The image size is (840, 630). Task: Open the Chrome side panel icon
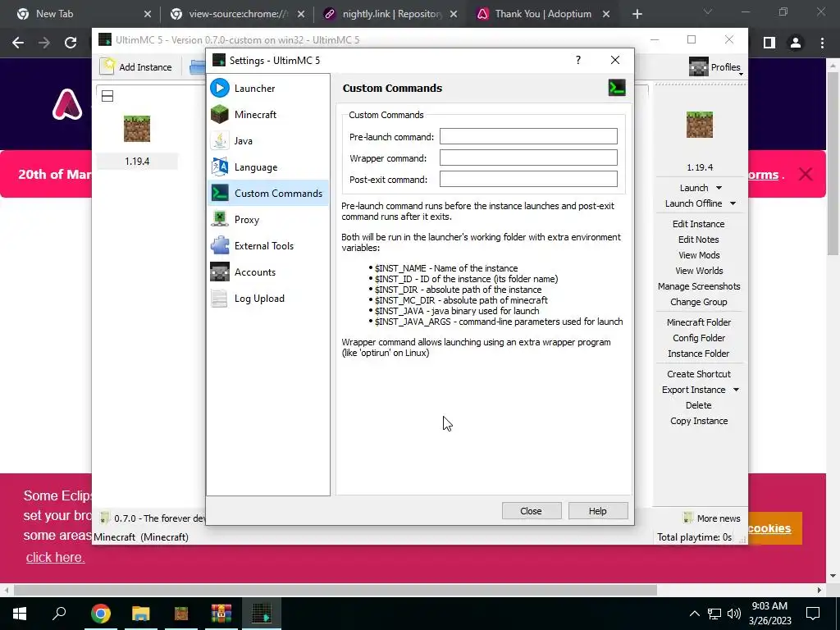click(769, 43)
